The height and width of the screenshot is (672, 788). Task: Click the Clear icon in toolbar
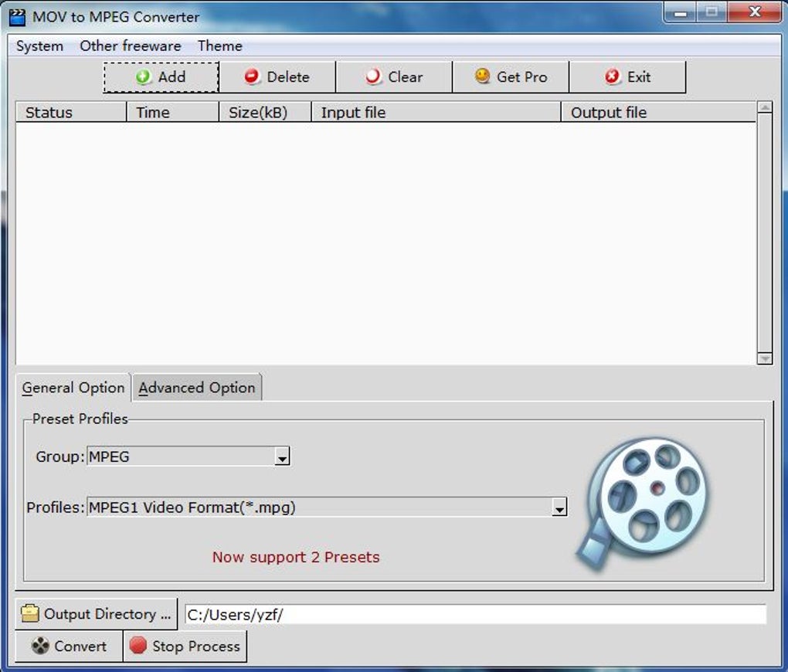[373, 77]
